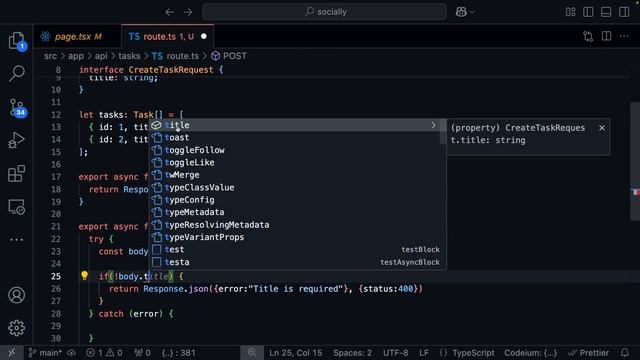
Task: Open the Explorer view in activity bar
Action: [17, 41]
